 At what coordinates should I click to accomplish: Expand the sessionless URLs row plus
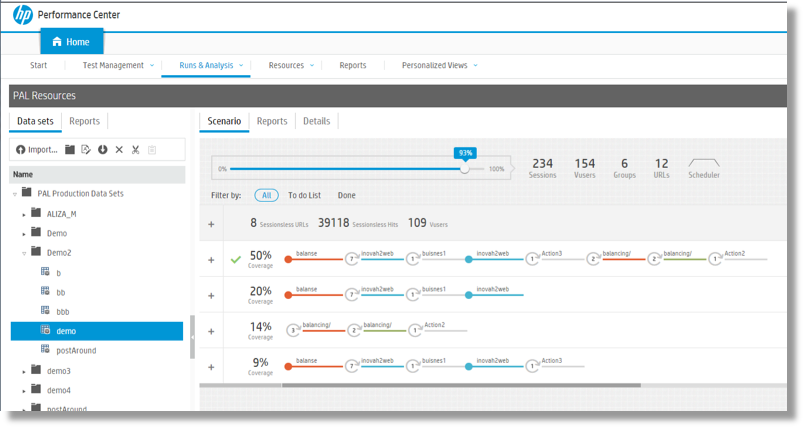click(x=211, y=224)
